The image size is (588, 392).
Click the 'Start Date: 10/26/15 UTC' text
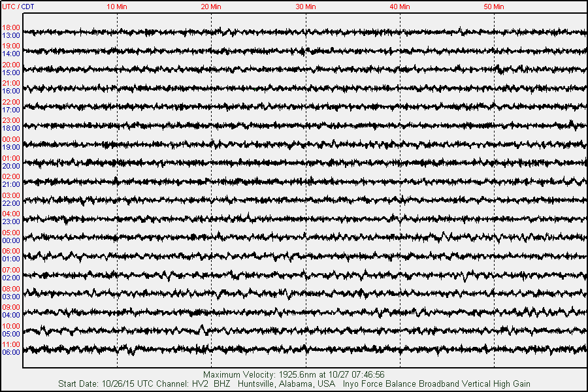105,384
